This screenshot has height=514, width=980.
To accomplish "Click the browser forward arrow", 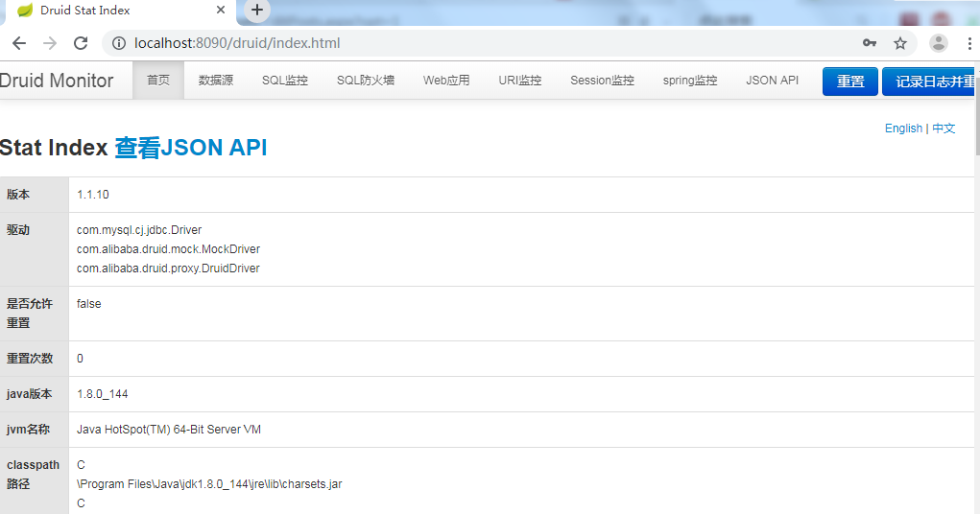I will point(50,43).
